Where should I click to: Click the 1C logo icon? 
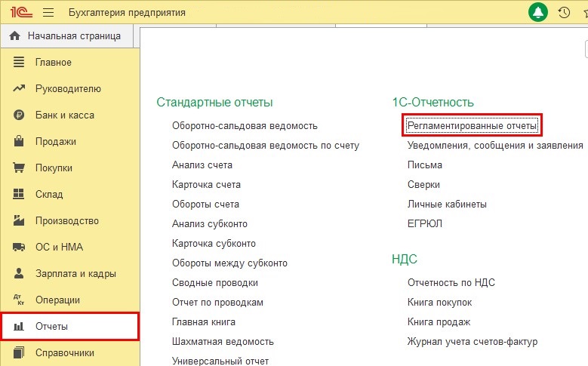click(19, 12)
